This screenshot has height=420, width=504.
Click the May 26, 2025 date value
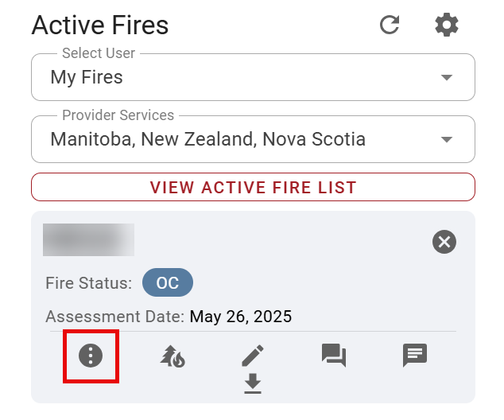tap(240, 317)
